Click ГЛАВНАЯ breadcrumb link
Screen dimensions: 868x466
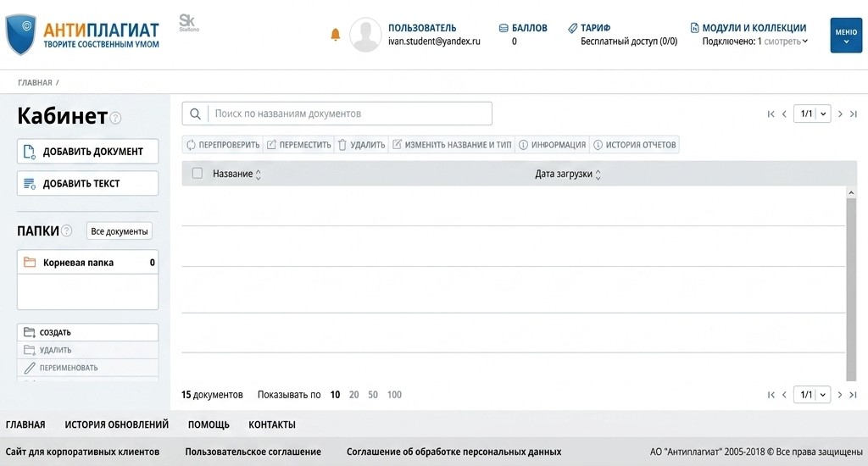pyautogui.click(x=35, y=82)
